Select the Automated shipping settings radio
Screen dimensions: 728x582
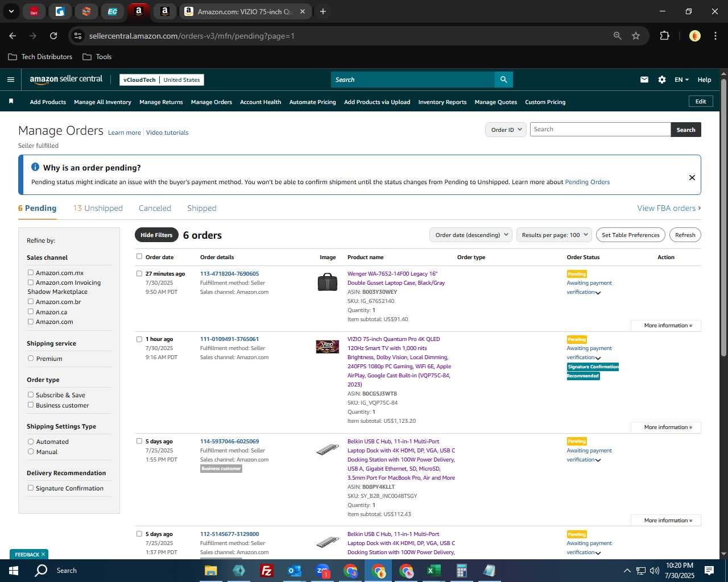[x=31, y=441]
